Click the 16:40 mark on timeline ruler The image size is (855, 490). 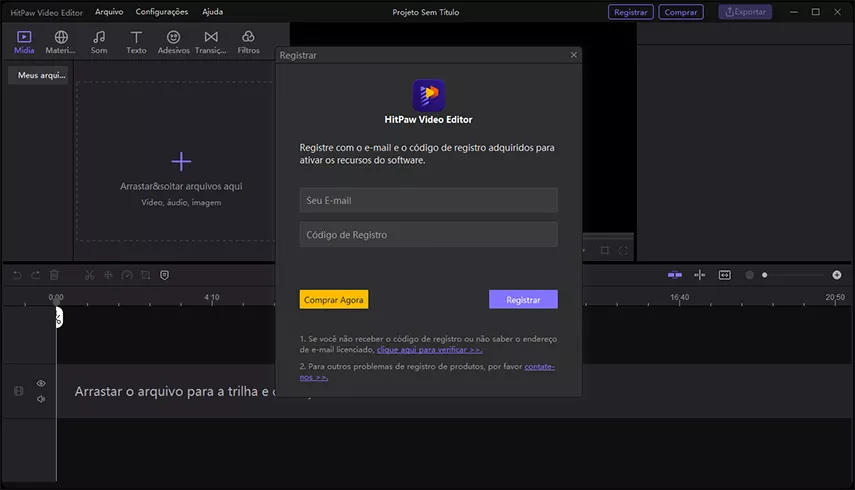(679, 297)
